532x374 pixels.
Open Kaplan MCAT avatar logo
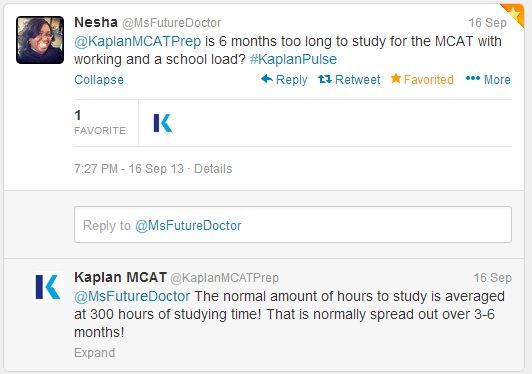[48, 287]
